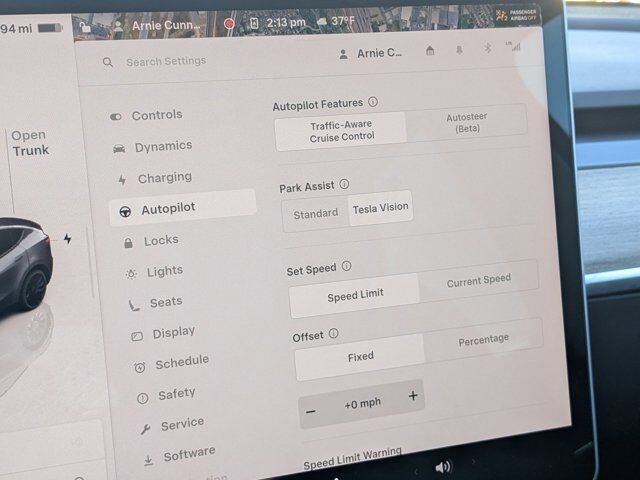
Task: Tap the Set Speed info icon
Action: [347, 267]
